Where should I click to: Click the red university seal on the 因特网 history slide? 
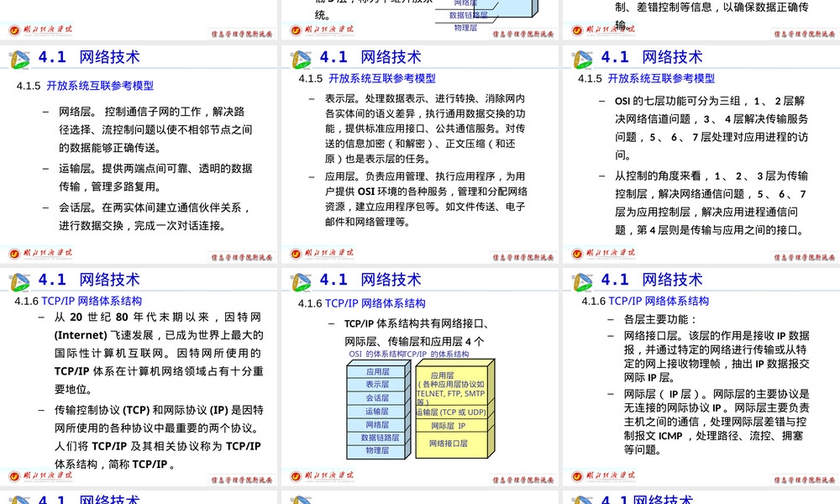pyautogui.click(x=14, y=476)
